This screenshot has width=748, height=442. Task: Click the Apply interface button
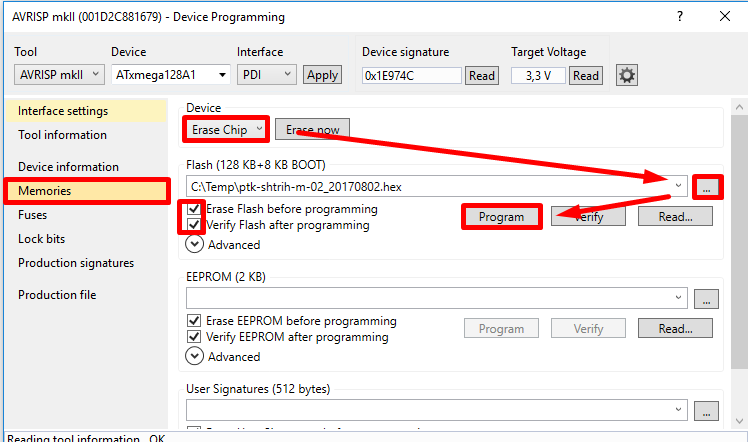click(322, 75)
